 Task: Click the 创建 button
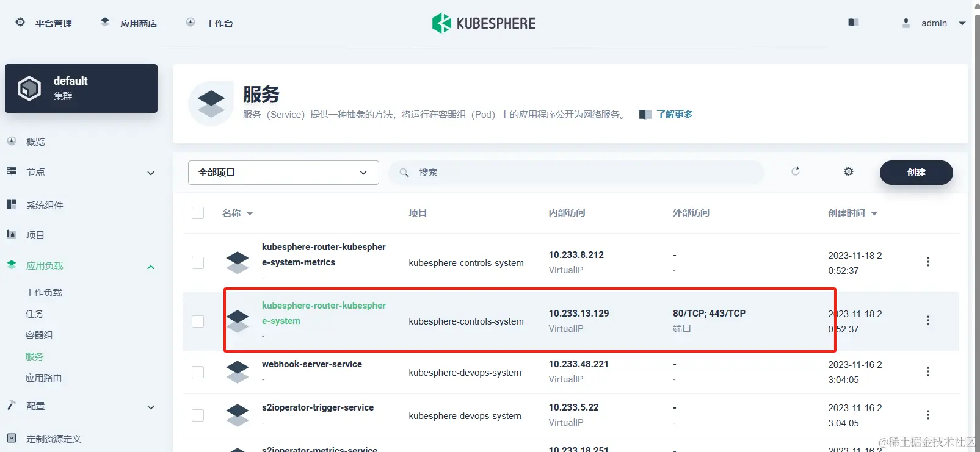916,173
